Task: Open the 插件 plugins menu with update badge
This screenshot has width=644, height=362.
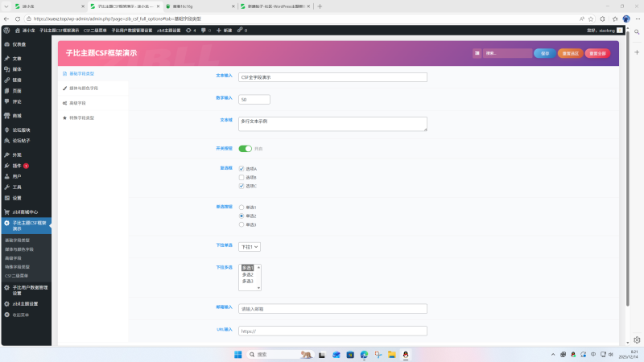Action: tap(16, 166)
